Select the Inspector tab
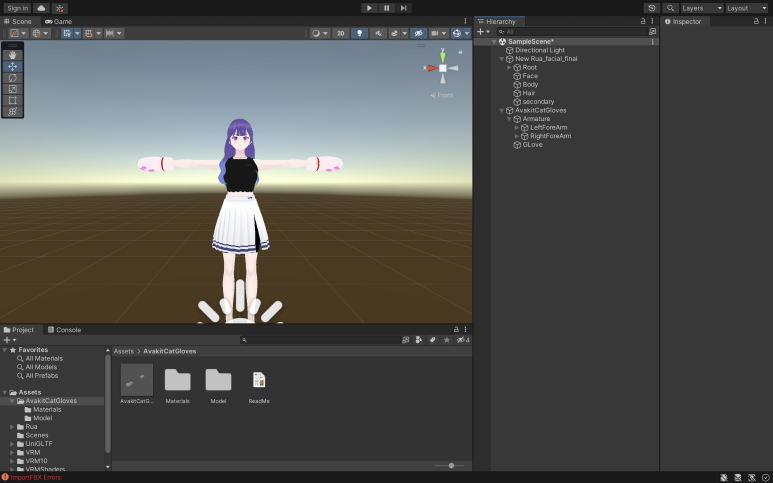The image size is (773, 483). (683, 21)
